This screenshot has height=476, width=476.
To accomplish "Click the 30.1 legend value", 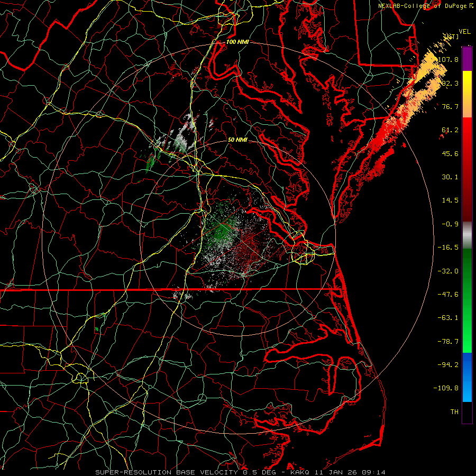I will [450, 177].
